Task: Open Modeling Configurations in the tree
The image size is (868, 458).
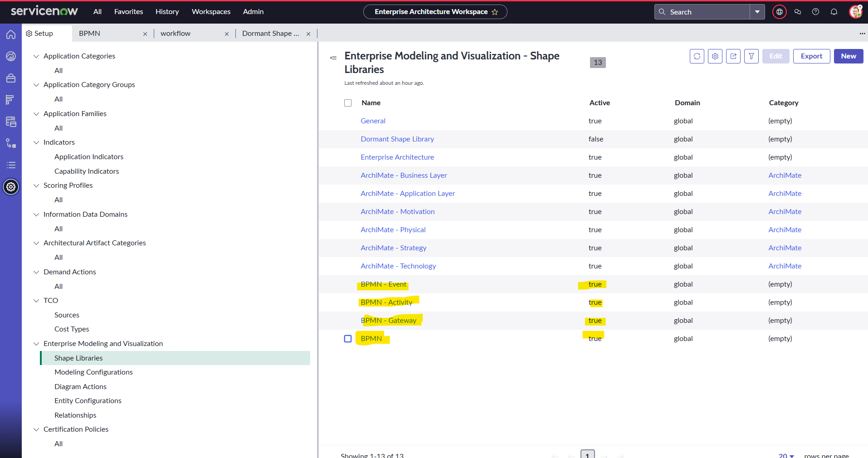Action: pos(93,372)
